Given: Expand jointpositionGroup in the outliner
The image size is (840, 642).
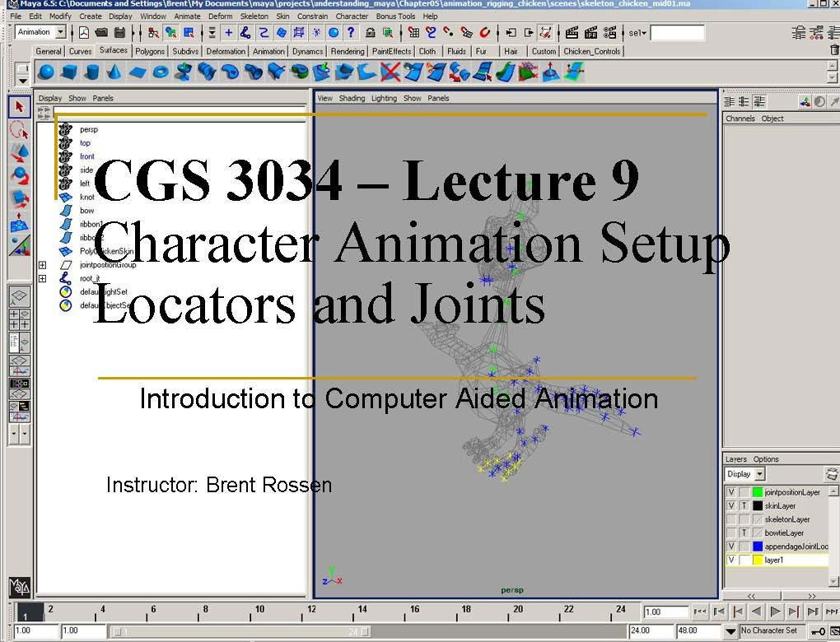Looking at the screenshot, I should (42, 265).
